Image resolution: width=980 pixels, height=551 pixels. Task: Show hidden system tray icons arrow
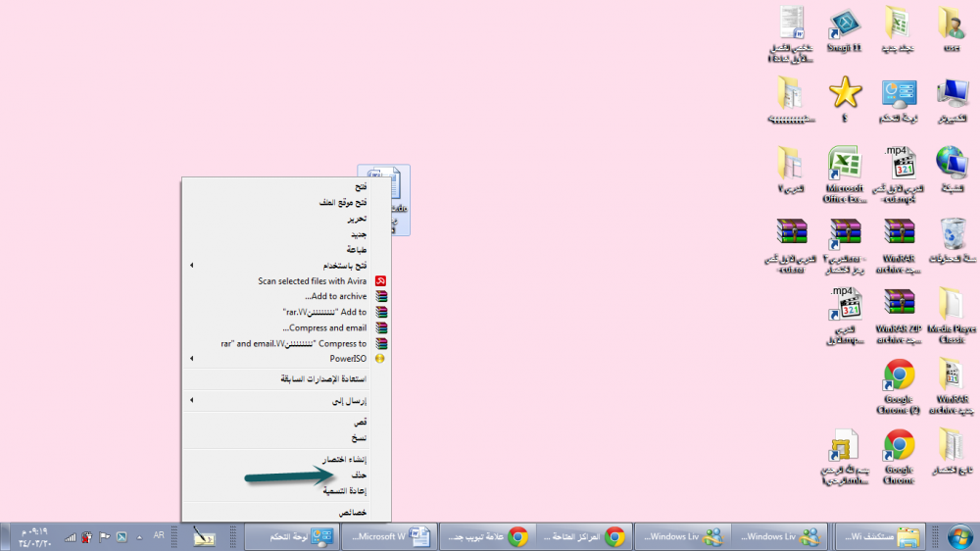point(139,536)
